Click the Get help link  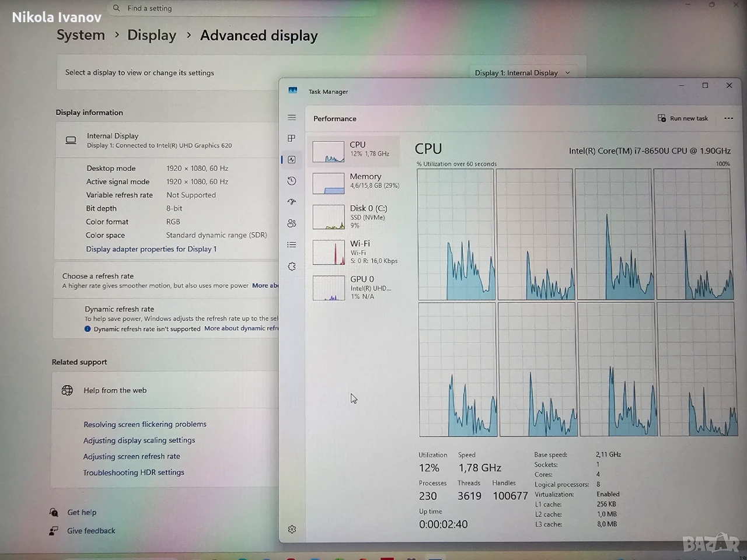82,512
